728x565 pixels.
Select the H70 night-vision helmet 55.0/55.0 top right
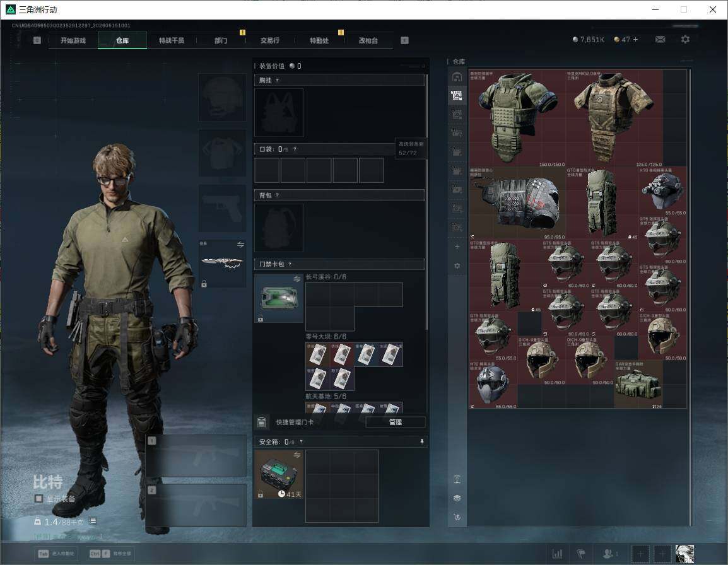[x=662, y=191]
